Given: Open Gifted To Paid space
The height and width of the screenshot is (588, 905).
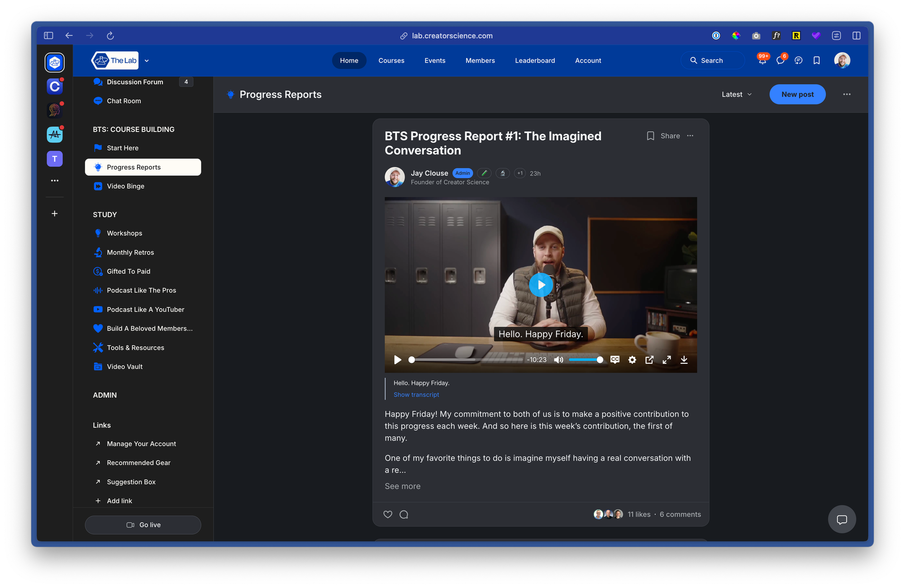Looking at the screenshot, I should click(x=143, y=271).
